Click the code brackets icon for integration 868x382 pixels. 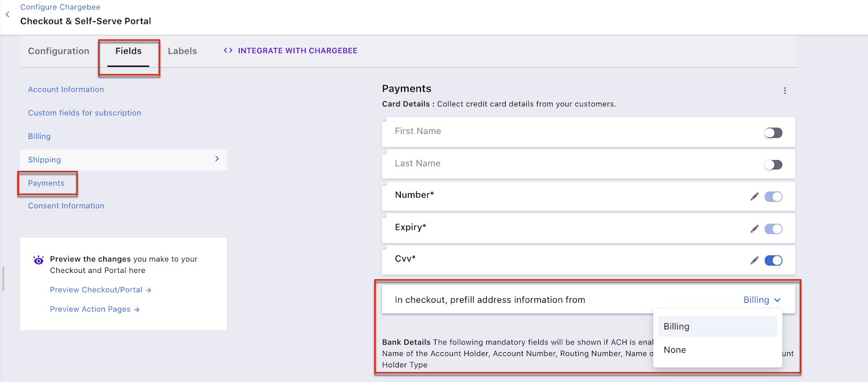228,50
